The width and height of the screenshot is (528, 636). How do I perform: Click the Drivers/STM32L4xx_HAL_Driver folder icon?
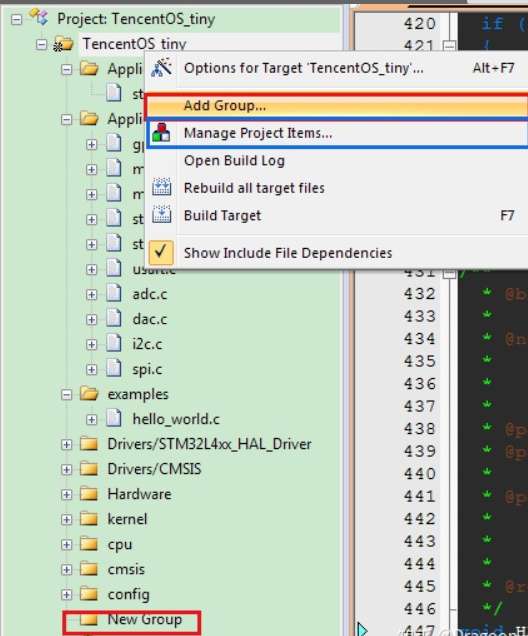89,444
